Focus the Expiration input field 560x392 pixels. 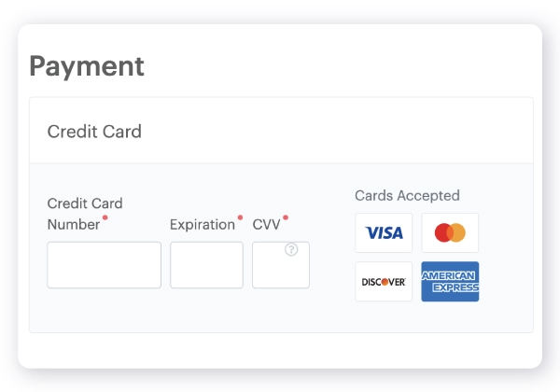point(206,265)
